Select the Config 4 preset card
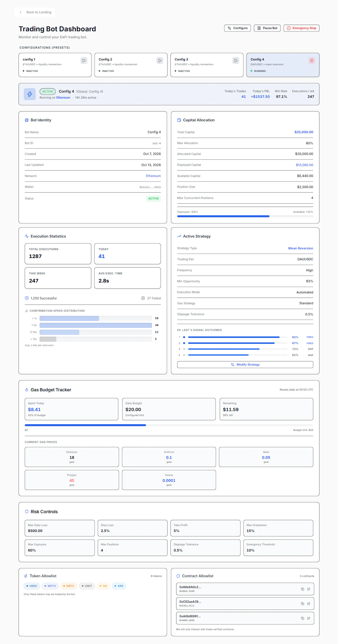 pyautogui.click(x=283, y=65)
